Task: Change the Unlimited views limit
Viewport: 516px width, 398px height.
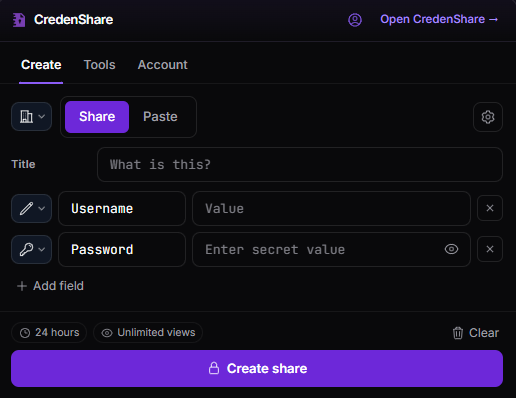Action: [148, 332]
